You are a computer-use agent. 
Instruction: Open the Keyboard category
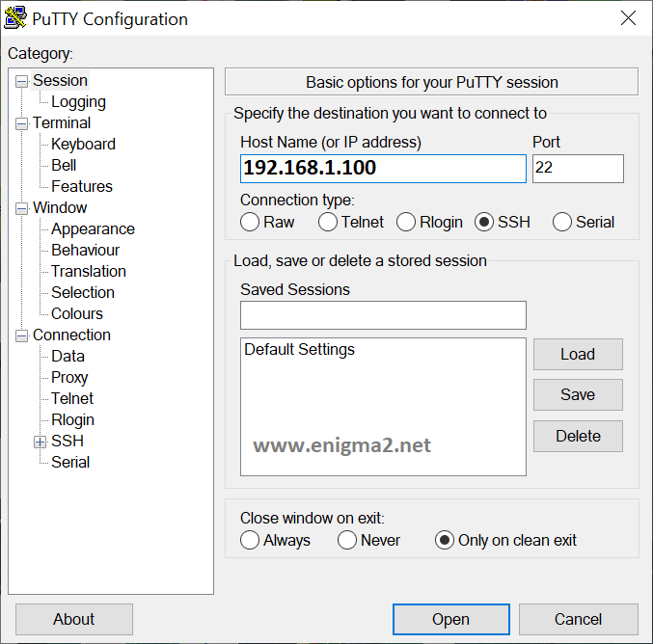tap(83, 144)
